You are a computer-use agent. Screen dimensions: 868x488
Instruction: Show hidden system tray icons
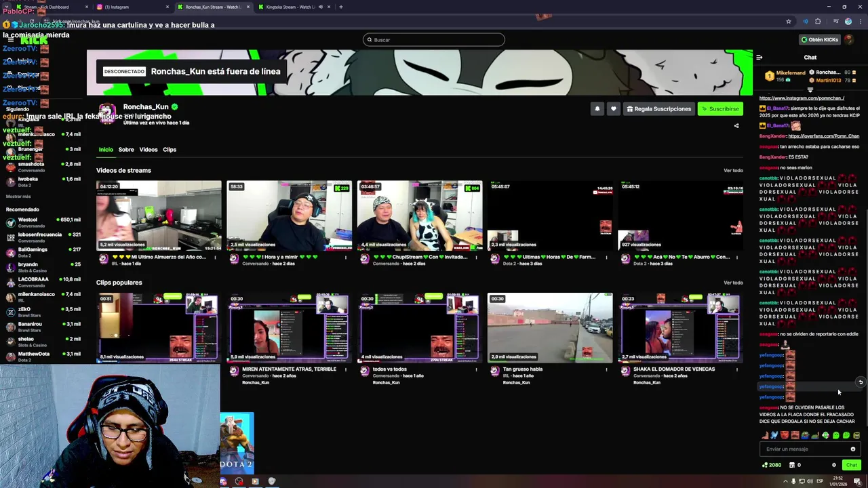coord(786,481)
